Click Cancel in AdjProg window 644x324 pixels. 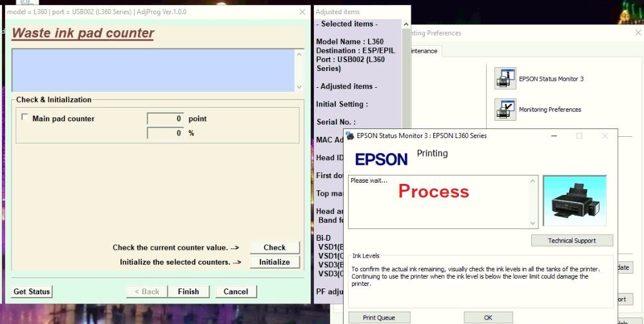[x=236, y=292]
